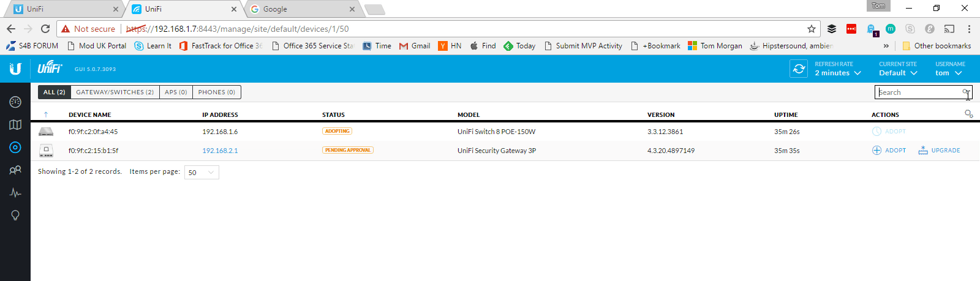Open the Mod UK Portal bookmark

pos(97,46)
